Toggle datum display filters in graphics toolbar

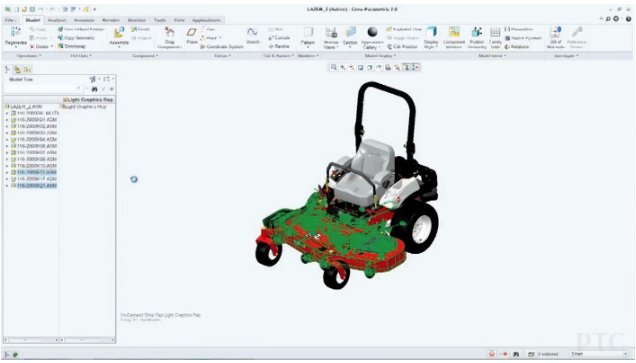[406, 67]
